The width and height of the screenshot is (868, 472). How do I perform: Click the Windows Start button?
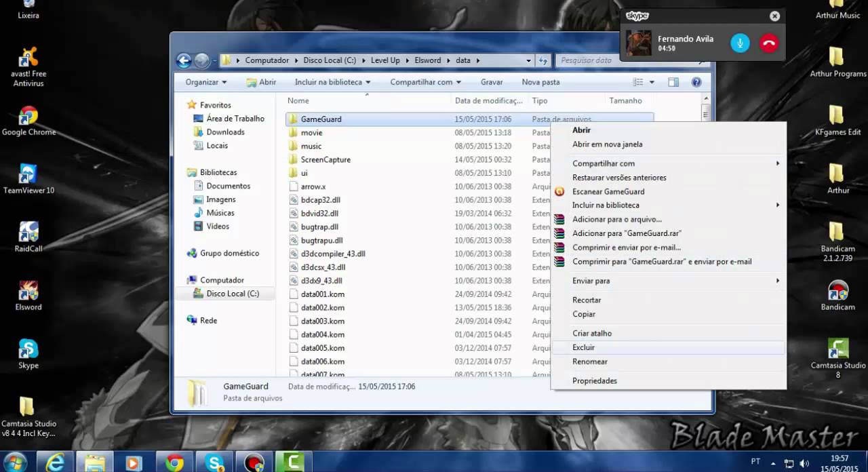point(15,463)
